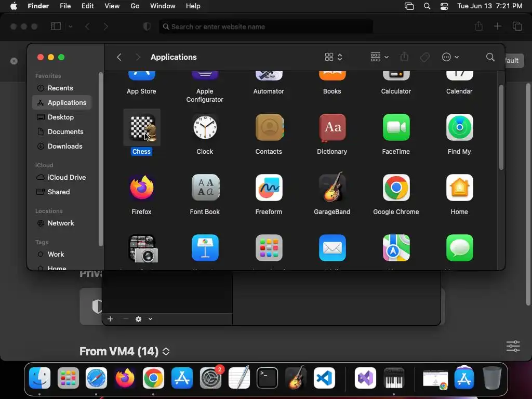Click the Finder Edit Tags icon
Viewport: 532px width, 399px height.
[424, 57]
